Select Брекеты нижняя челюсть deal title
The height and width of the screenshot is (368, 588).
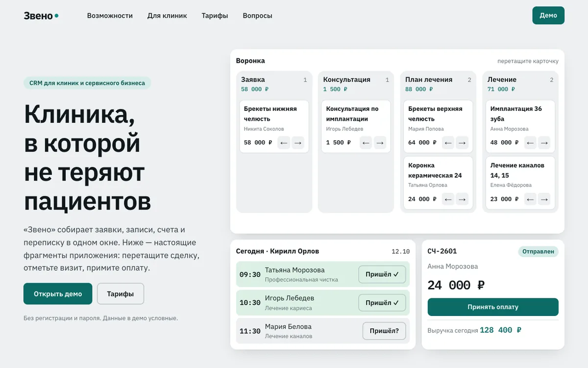pos(270,114)
